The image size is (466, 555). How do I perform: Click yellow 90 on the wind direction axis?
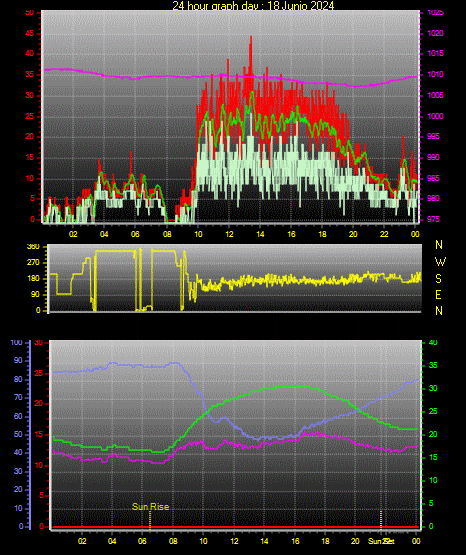(35, 295)
